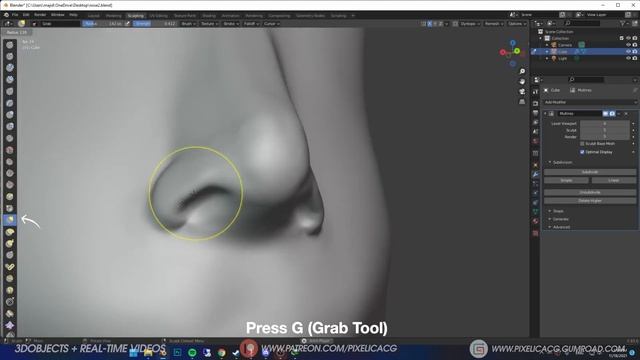Screen dimensions: 640x360
Task: Open the Render properties tab
Action: pos(536,103)
